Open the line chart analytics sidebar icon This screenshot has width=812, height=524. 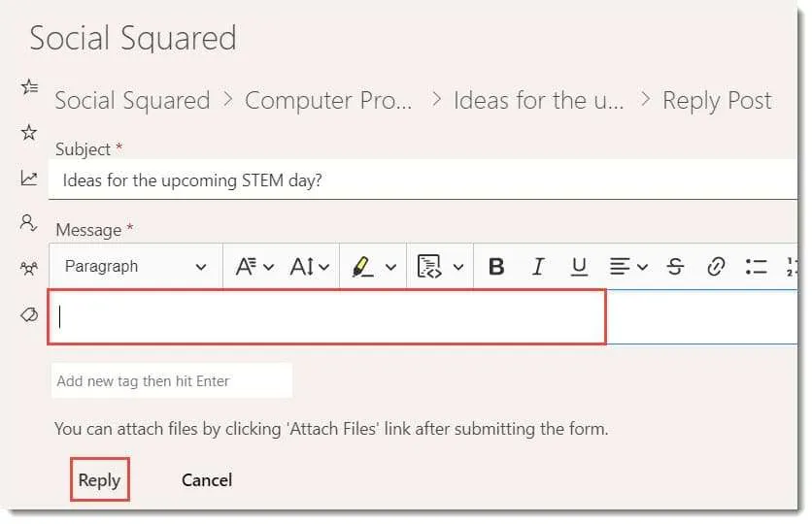pos(29,178)
